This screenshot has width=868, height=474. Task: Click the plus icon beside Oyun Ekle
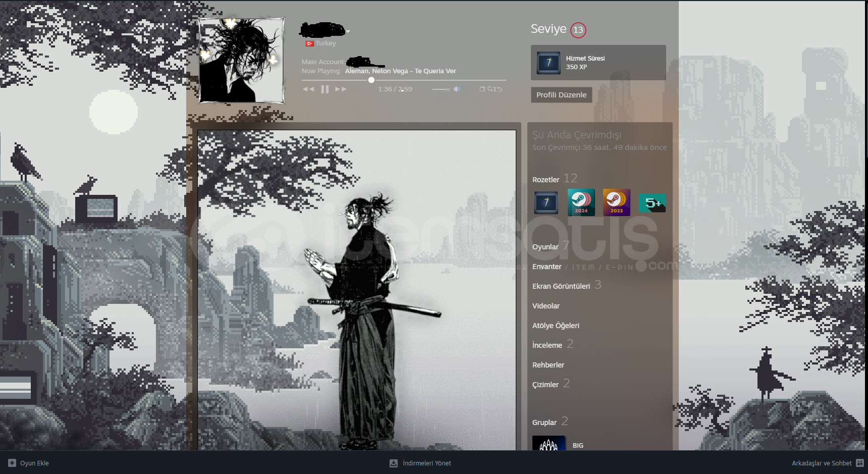point(12,463)
